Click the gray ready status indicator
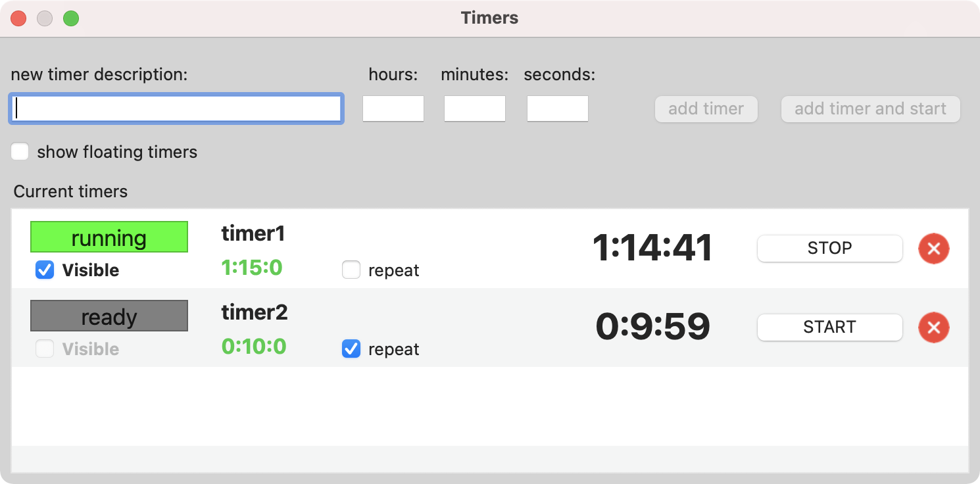This screenshot has width=980, height=484. tap(109, 316)
